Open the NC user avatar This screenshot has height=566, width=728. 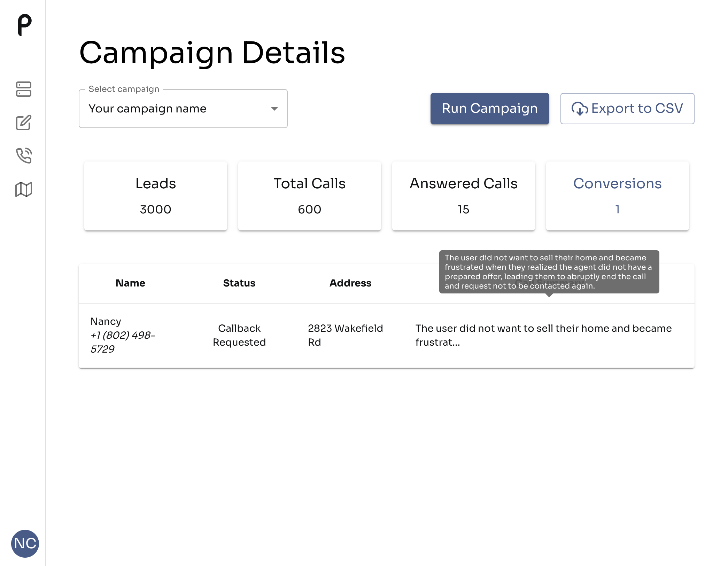pyautogui.click(x=25, y=543)
